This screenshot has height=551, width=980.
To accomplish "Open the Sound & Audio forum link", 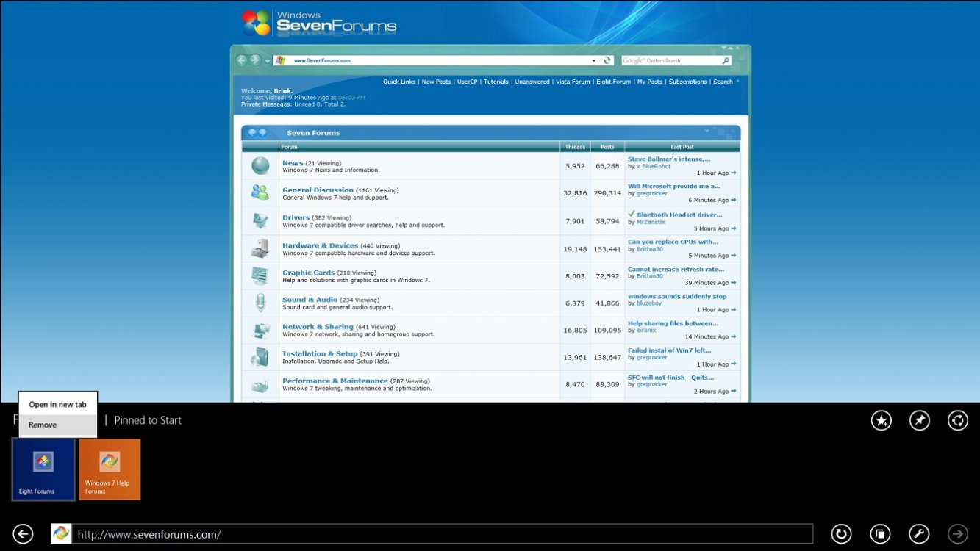I will (310, 300).
